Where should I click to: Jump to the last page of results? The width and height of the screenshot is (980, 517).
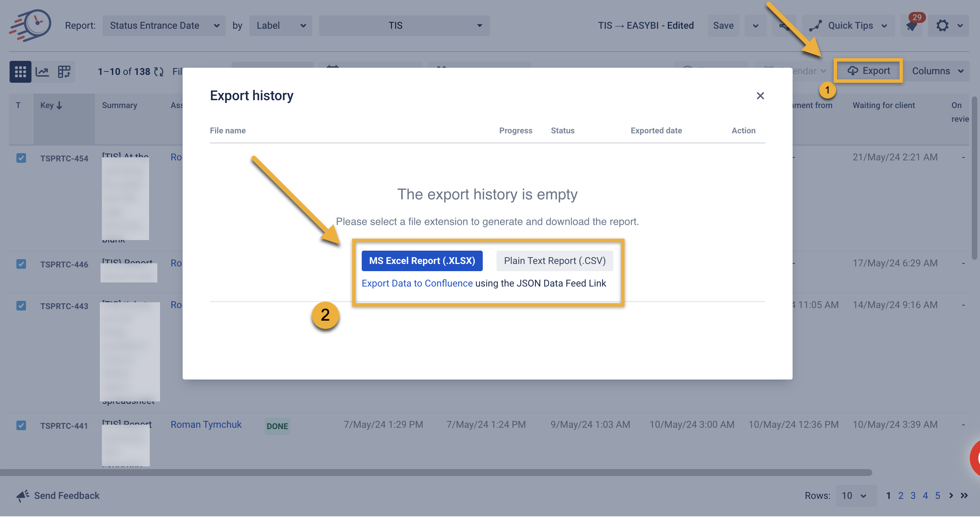tap(964, 496)
